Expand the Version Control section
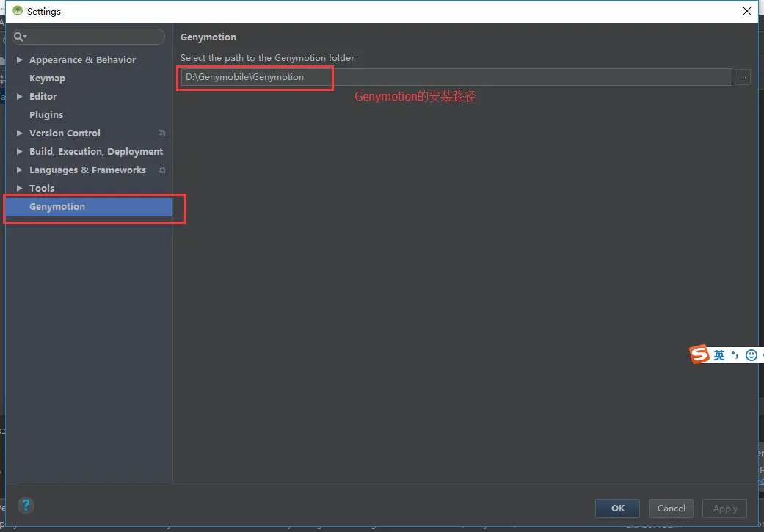 tap(20, 133)
